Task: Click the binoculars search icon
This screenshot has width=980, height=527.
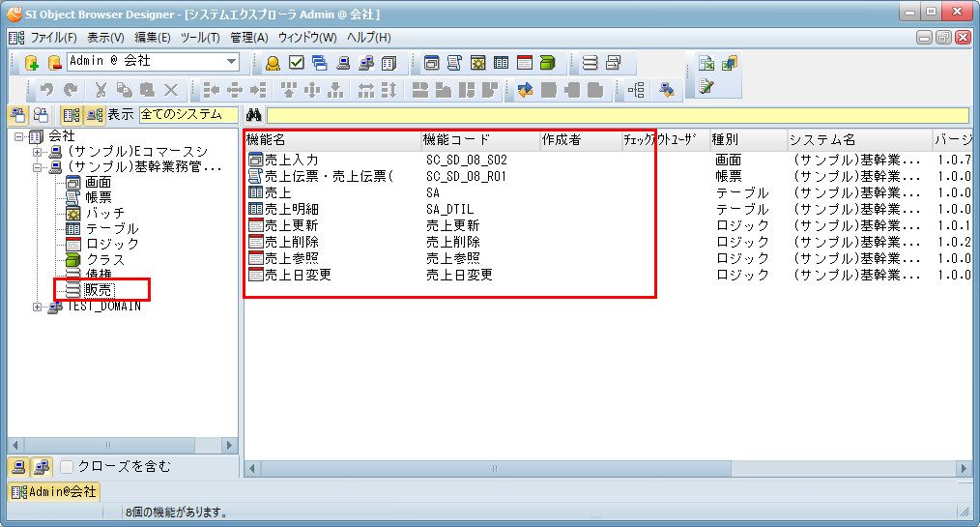Action: pyautogui.click(x=255, y=115)
